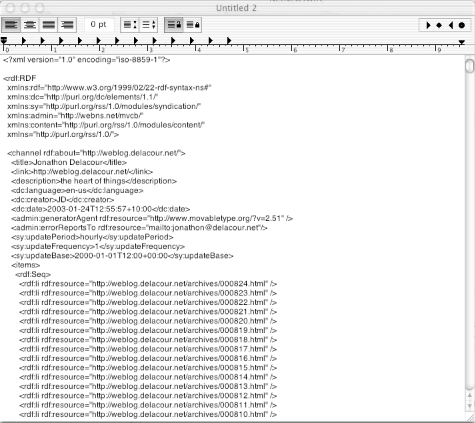Click the <items> tag line
This screenshot has width=475, height=423.
[x=26, y=265]
